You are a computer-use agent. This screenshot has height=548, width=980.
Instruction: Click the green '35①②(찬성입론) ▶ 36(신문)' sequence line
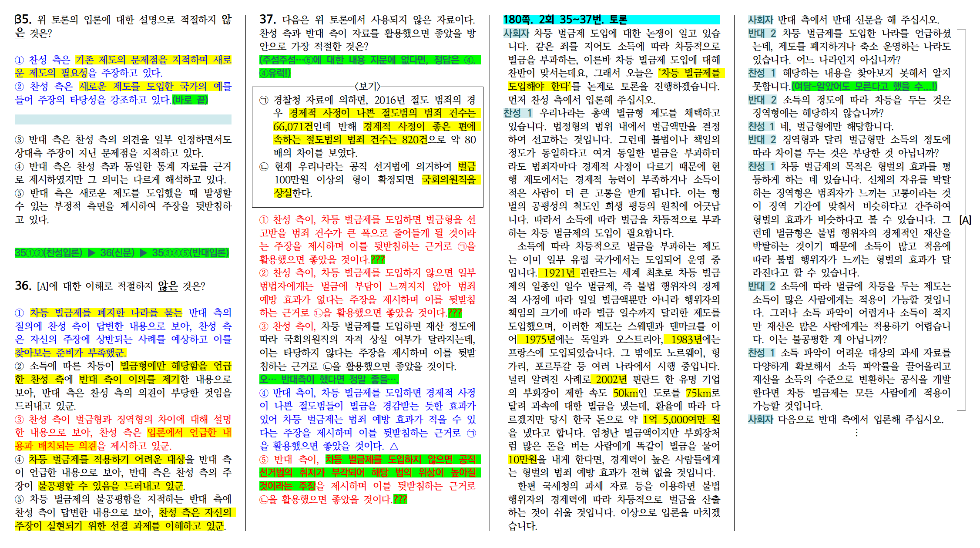click(x=121, y=253)
